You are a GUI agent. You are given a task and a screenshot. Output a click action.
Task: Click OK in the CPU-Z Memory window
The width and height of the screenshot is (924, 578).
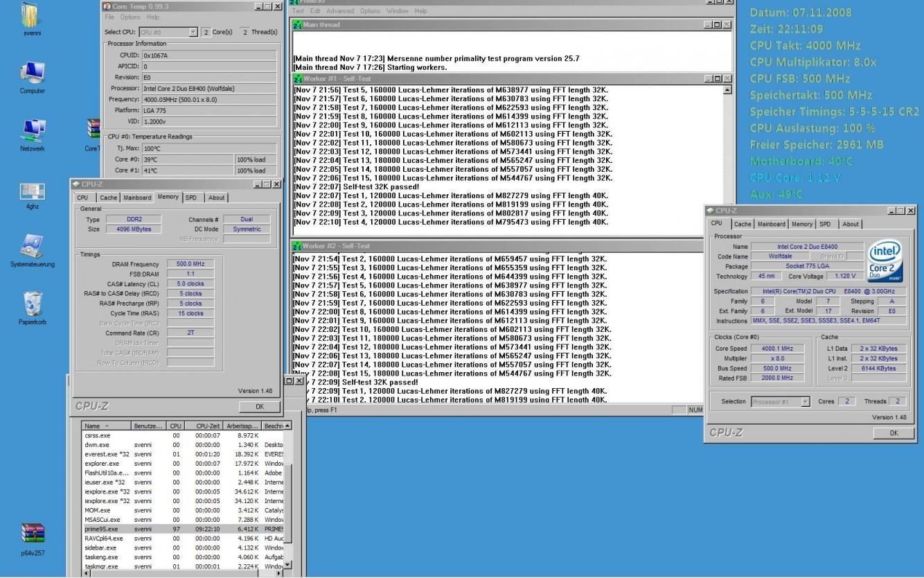[259, 406]
